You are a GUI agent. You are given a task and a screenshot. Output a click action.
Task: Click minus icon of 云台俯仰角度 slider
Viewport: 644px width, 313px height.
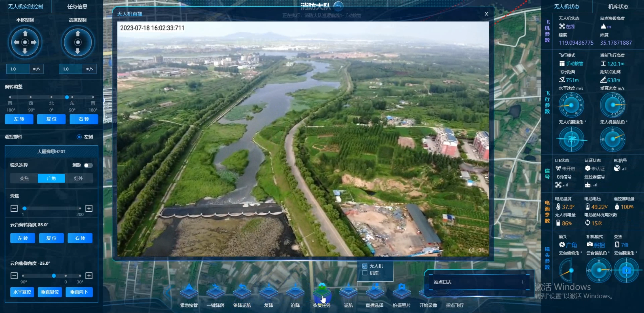[14, 276]
